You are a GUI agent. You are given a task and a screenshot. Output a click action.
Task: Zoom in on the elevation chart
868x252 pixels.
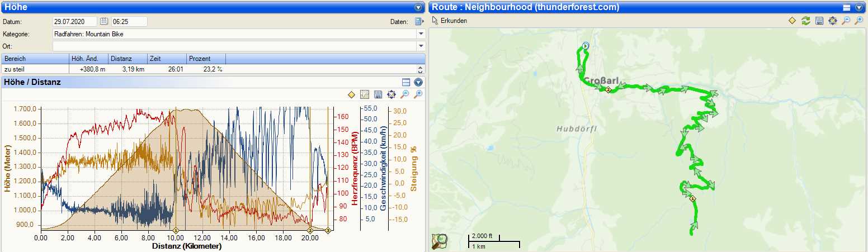(x=418, y=94)
